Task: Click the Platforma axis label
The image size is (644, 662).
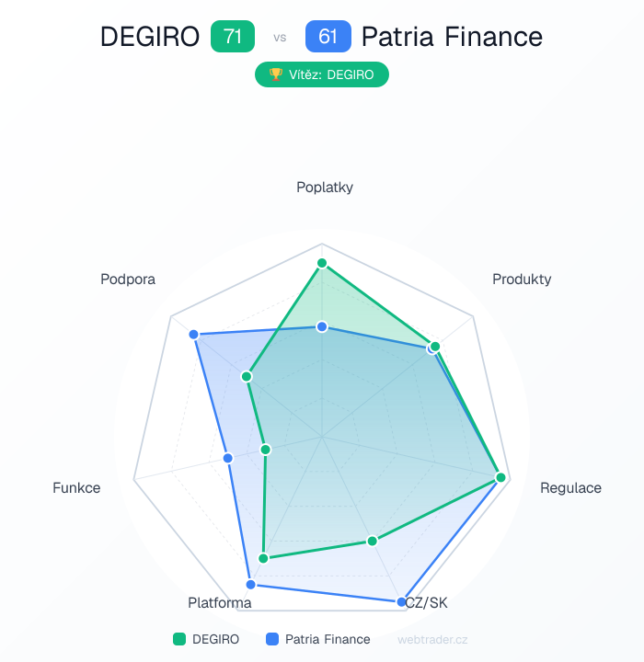Action: coord(220,603)
